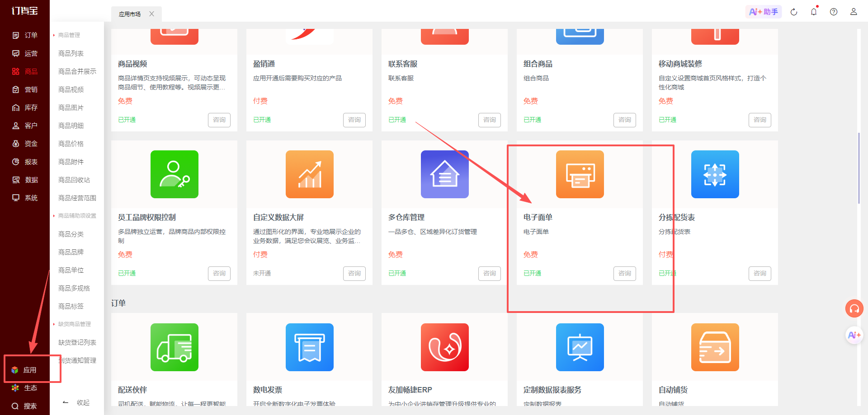Click the 自定义数据大屏 chart icon

pos(310,174)
